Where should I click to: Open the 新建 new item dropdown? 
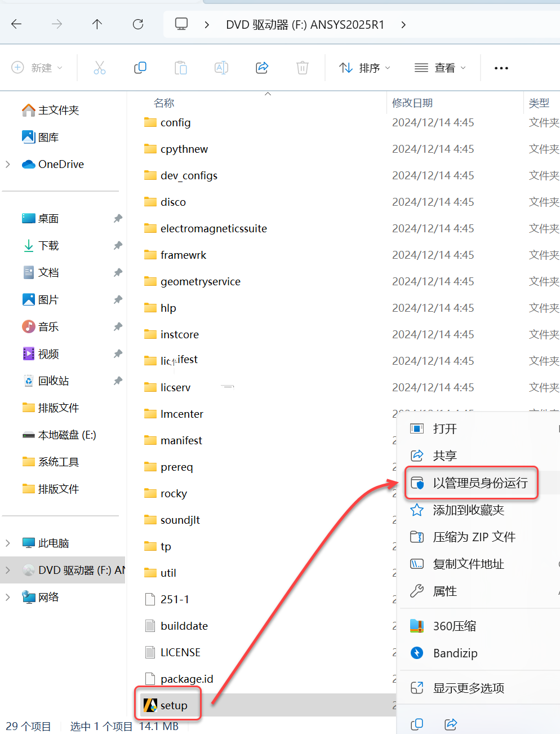click(37, 68)
